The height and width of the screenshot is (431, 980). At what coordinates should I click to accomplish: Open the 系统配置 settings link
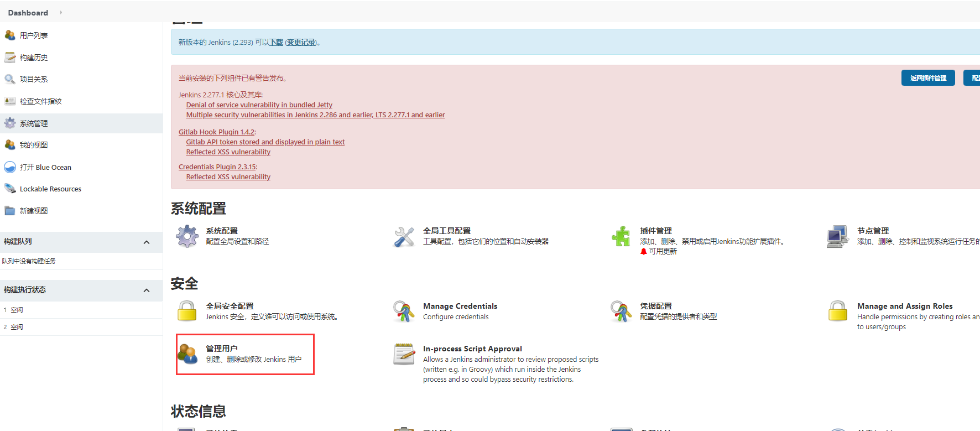point(222,231)
